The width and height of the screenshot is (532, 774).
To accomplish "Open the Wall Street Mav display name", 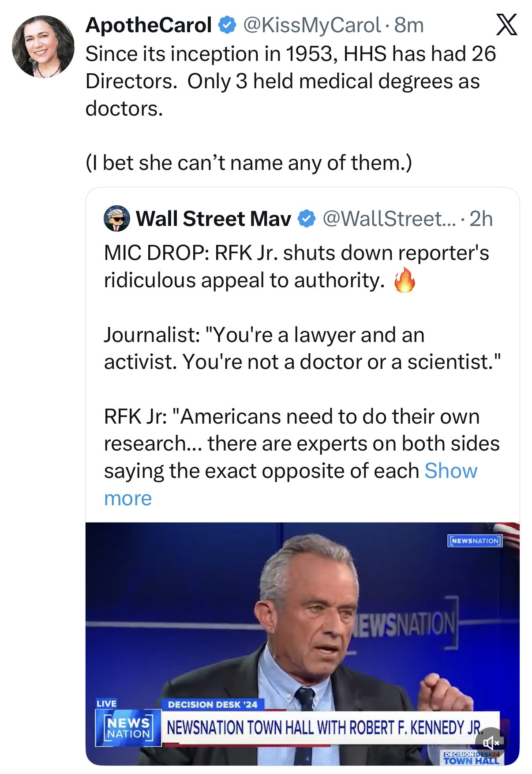I will coord(214,219).
